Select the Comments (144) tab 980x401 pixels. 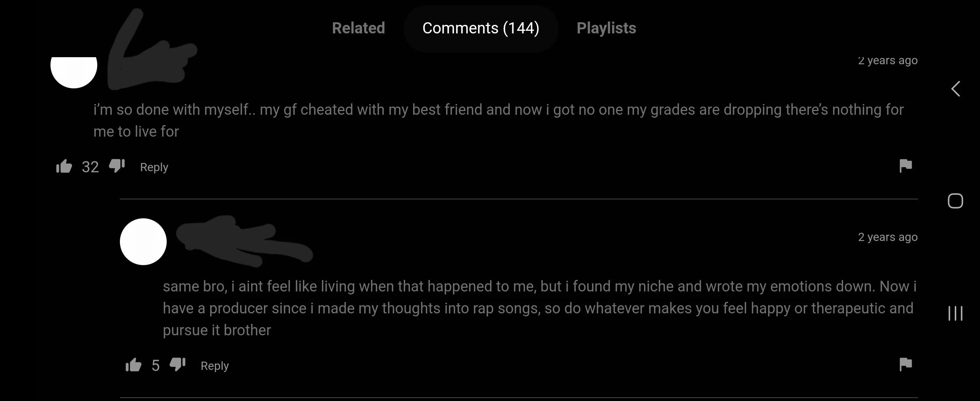(x=481, y=28)
